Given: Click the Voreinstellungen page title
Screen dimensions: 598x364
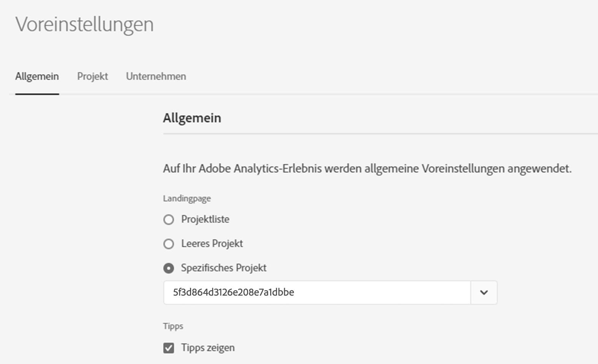Looking at the screenshot, I should [x=84, y=24].
